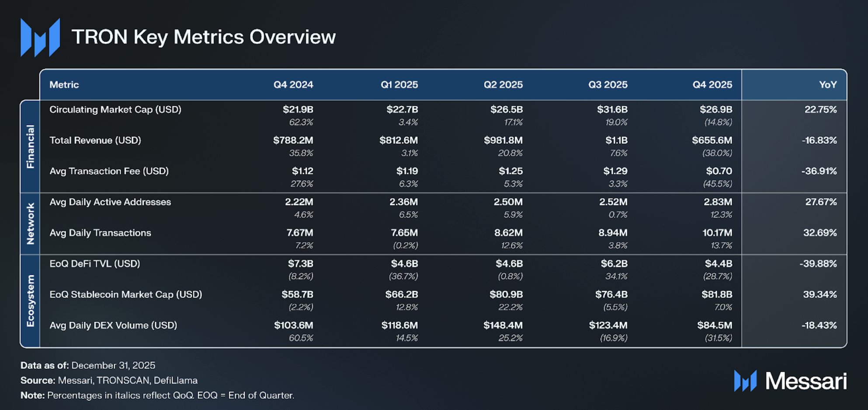Screen dimensions: 868x410
Task: Select the Total Revenue (USD) row label
Action: point(95,140)
